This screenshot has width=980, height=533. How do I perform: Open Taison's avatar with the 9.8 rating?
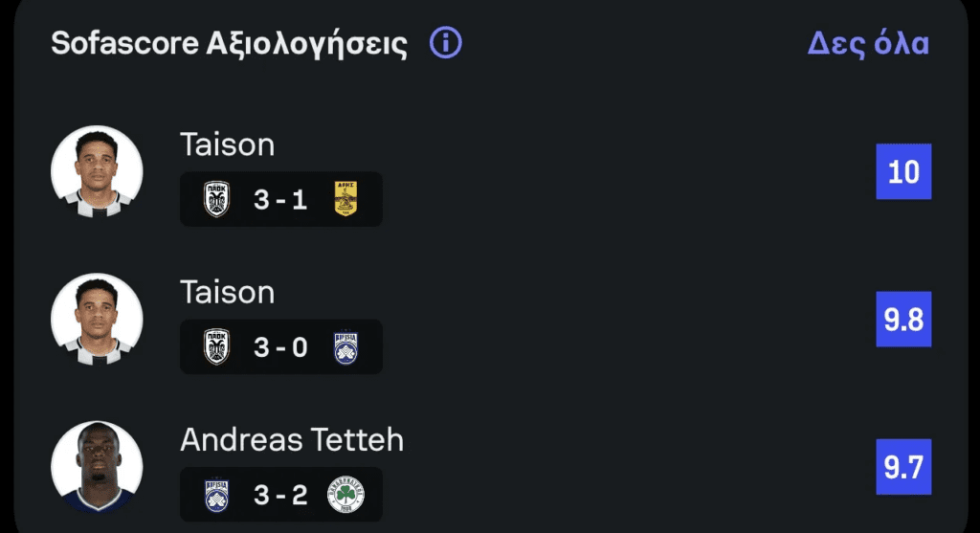97,320
